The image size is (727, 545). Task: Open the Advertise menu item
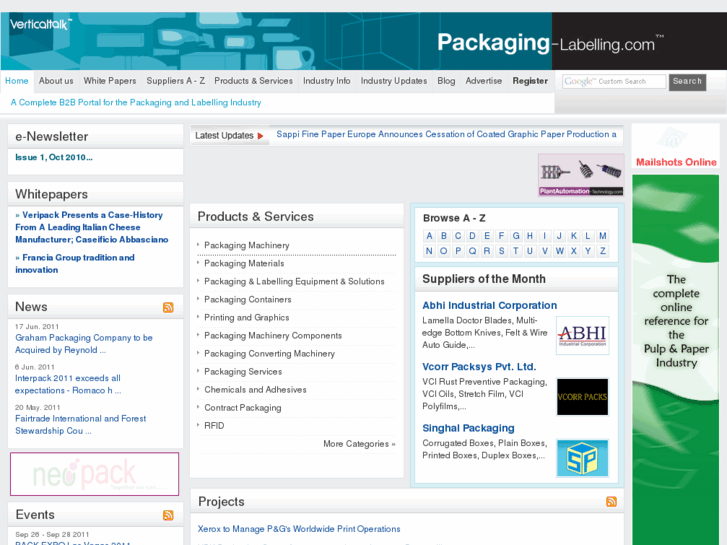pyautogui.click(x=484, y=81)
